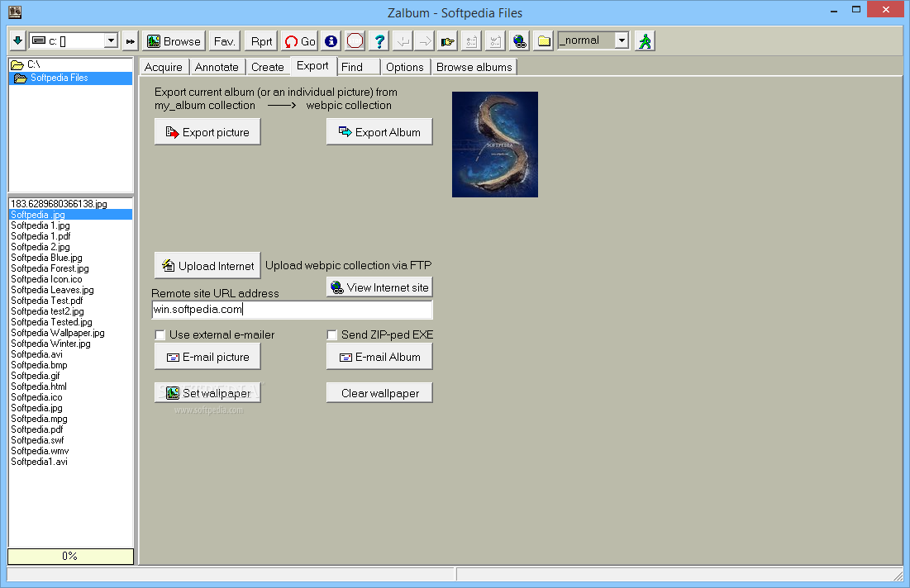Viewport: 910px width, 588px height.
Task: Enable Send ZIP-ped EXE checkbox
Action: pos(332,334)
